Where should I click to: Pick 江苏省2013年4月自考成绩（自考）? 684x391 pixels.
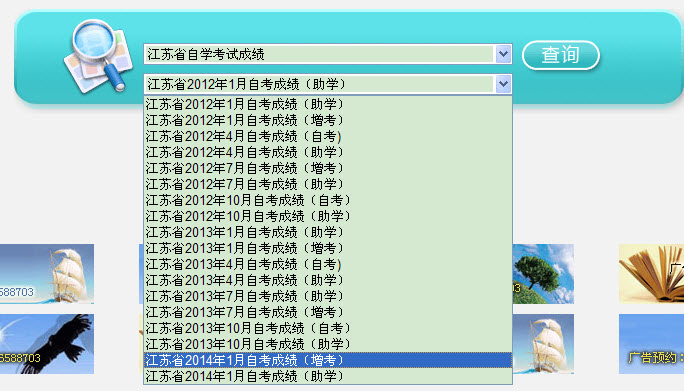click(x=328, y=264)
